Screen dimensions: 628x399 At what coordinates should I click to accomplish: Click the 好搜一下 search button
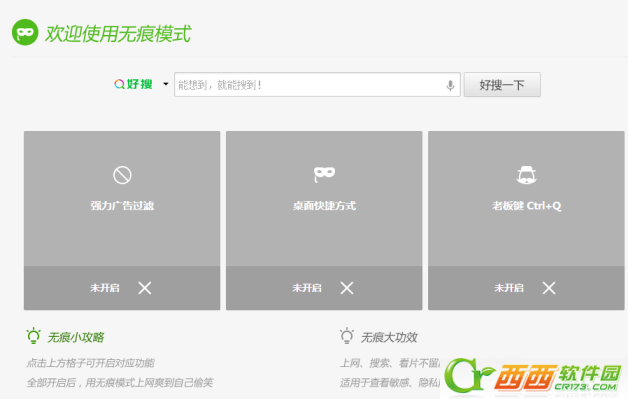click(502, 85)
